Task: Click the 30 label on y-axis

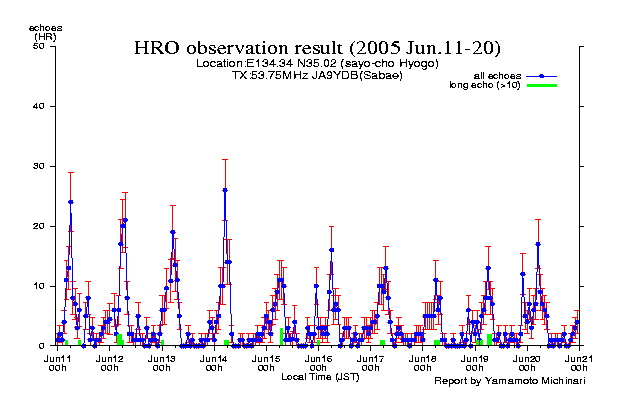Action: click(x=39, y=166)
